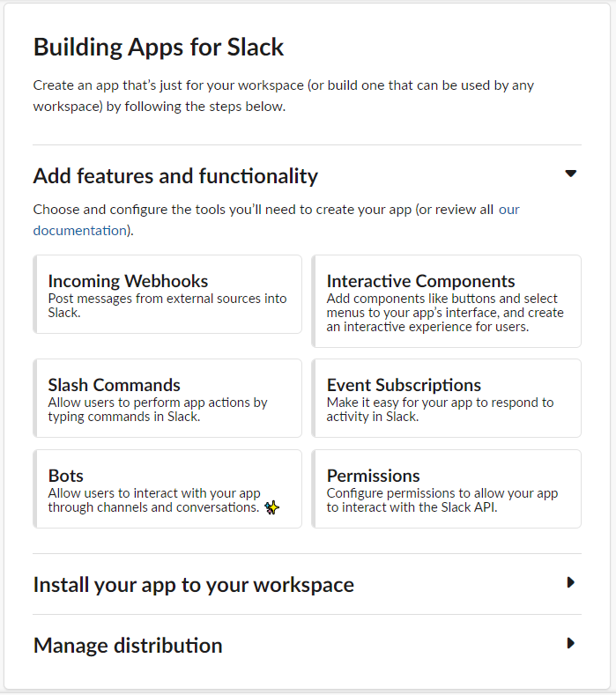Select the Slash Commands feature card
This screenshot has height=695, width=616.
click(x=167, y=398)
